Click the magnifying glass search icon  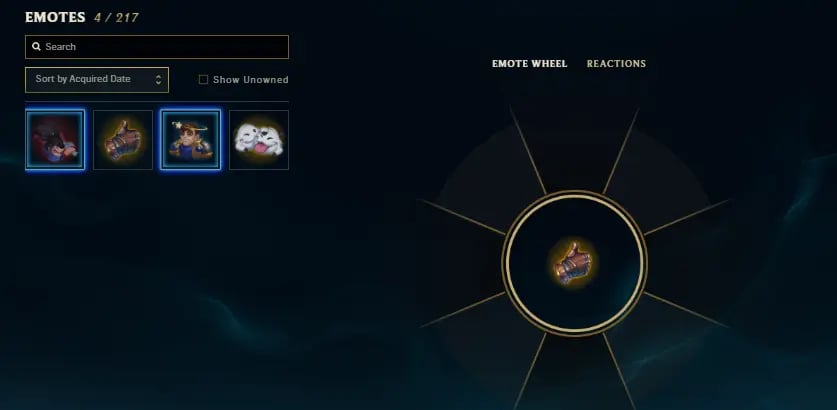(36, 46)
